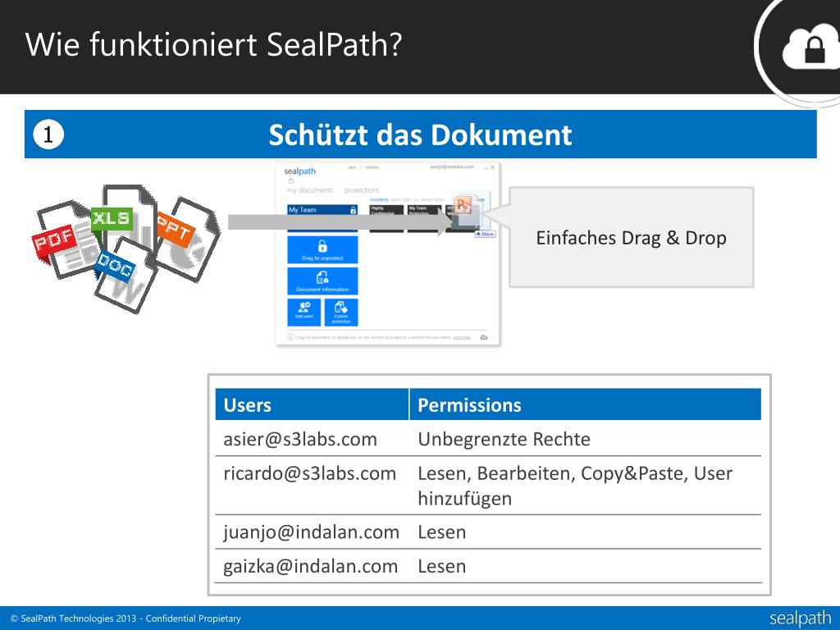
Task: Click the 'Permissions' column header
Action: pyautogui.click(x=585, y=404)
